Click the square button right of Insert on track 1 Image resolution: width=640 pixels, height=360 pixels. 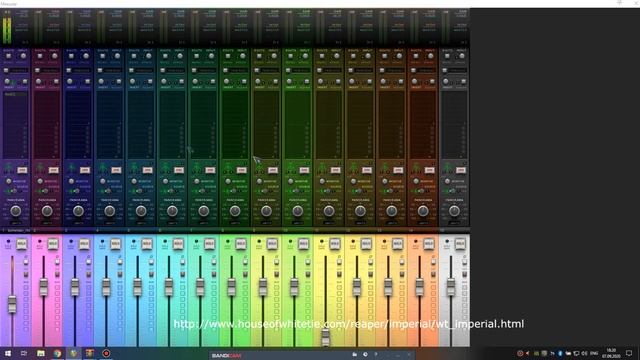click(x=25, y=82)
